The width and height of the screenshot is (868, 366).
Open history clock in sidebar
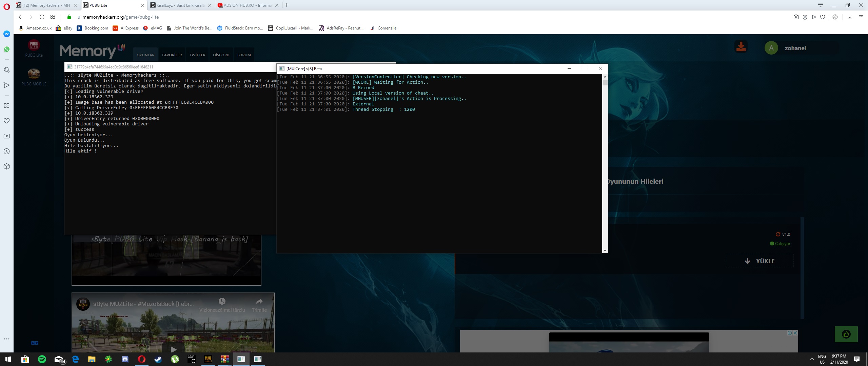point(6,151)
